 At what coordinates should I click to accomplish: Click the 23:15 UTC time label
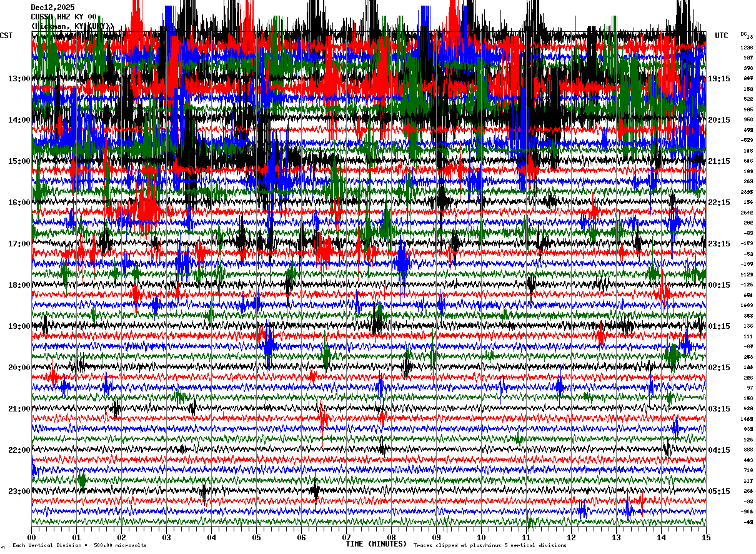719,244
